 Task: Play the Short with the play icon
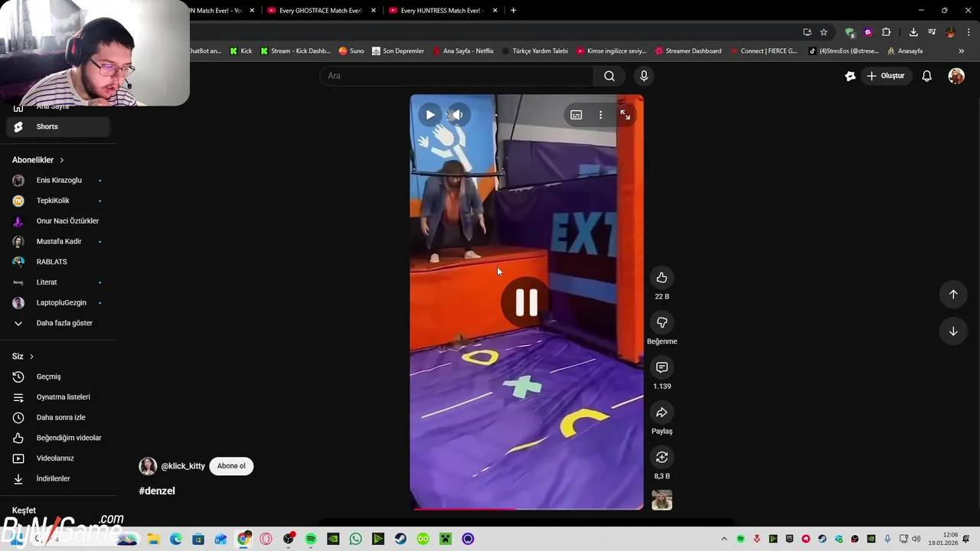[x=430, y=115]
